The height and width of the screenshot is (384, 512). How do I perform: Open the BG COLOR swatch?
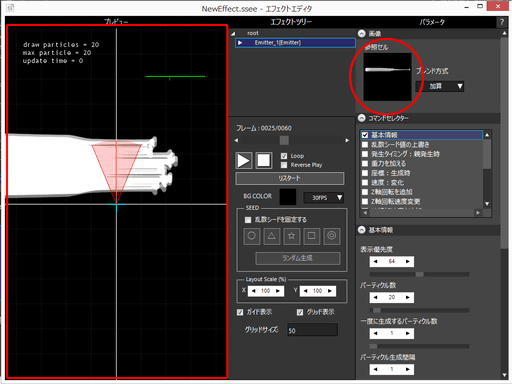[x=288, y=197]
